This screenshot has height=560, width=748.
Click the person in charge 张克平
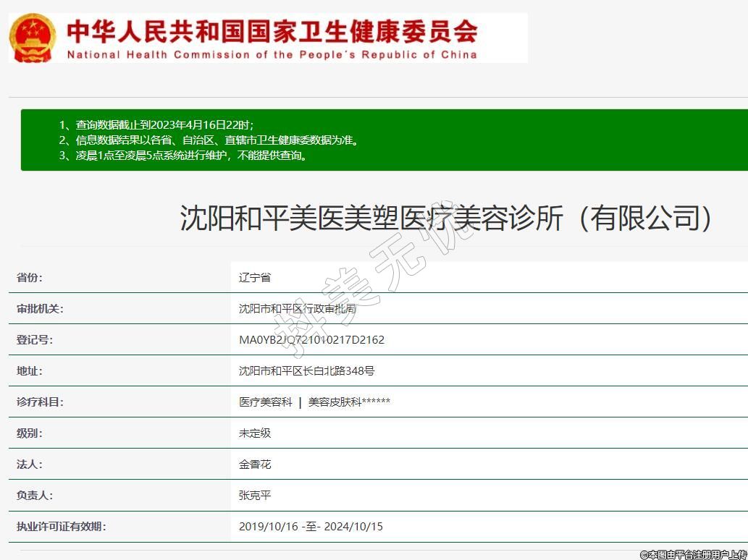[255, 496]
